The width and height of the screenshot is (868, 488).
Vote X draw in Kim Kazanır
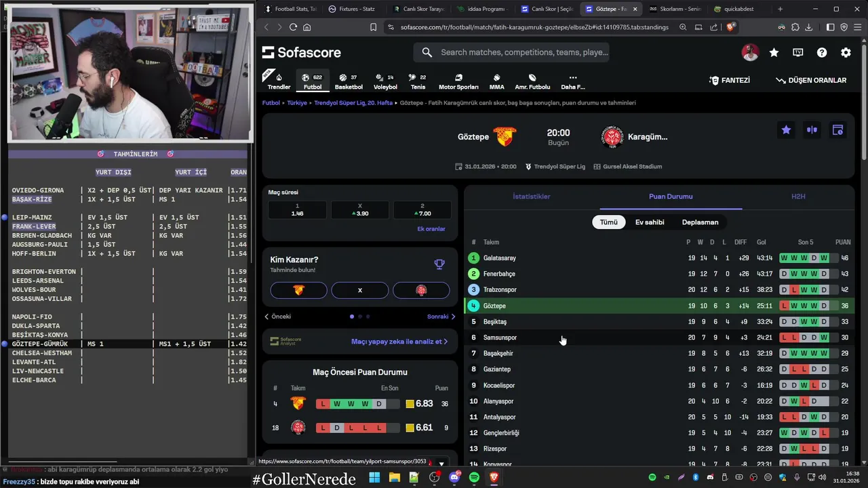coord(360,290)
